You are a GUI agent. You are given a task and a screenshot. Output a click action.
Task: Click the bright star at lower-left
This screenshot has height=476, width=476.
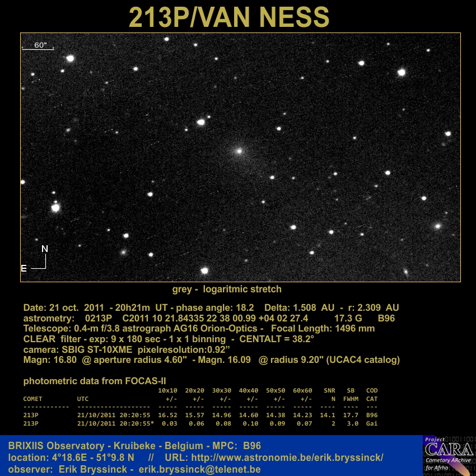click(x=55, y=208)
